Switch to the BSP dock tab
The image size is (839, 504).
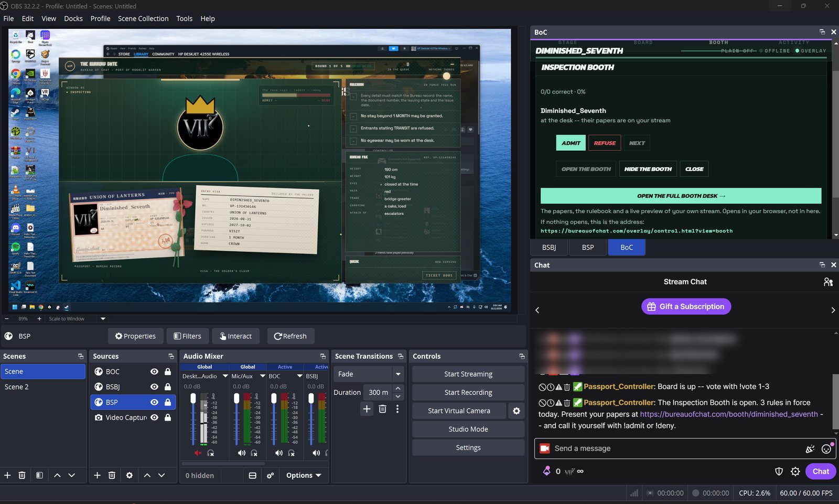click(x=588, y=247)
